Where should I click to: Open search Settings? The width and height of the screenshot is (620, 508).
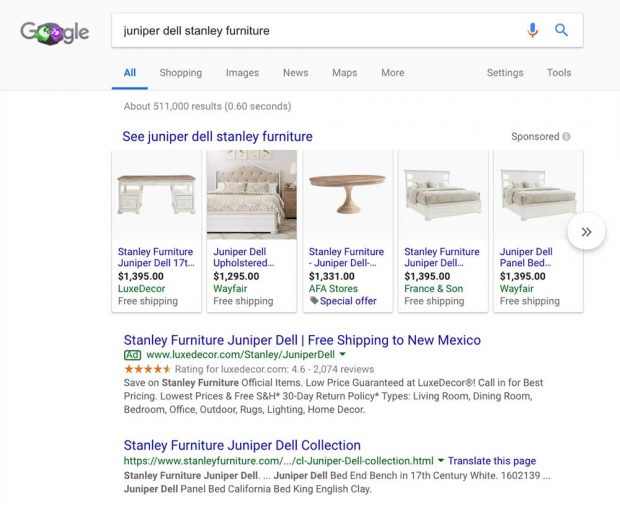pyautogui.click(x=504, y=73)
